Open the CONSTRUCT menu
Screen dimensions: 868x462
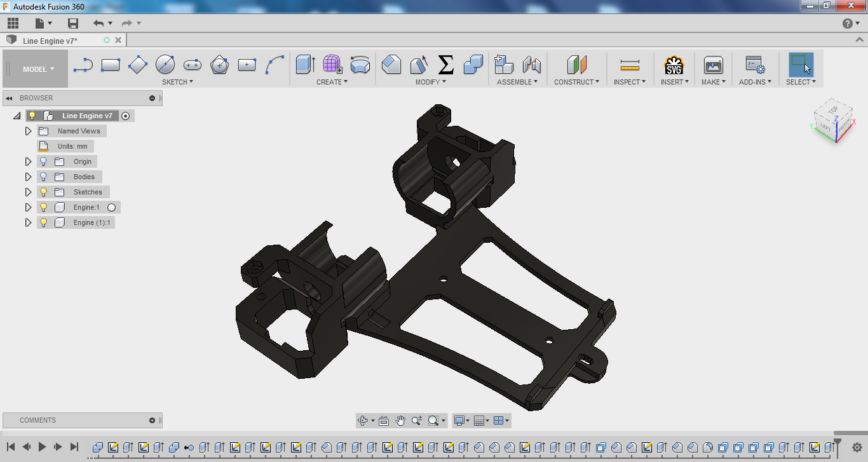(577, 82)
